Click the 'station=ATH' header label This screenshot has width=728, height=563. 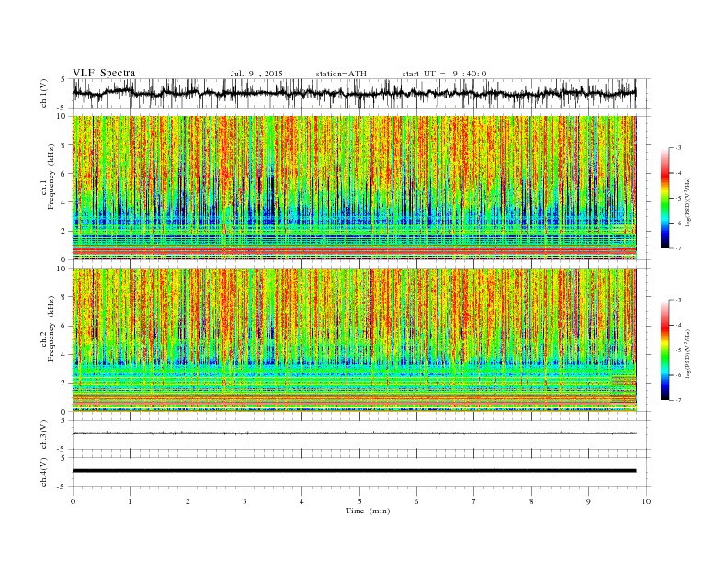(x=341, y=74)
